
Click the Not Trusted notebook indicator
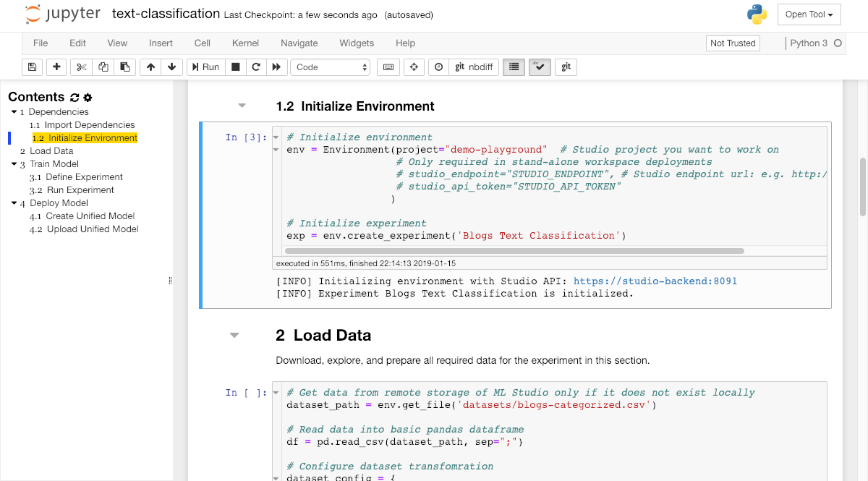[732, 43]
